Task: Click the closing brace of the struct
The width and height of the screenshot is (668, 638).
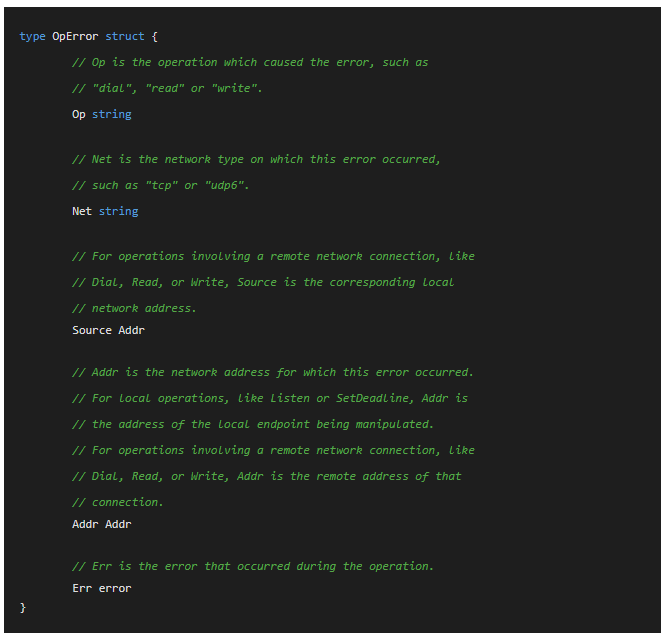Action: pos(23,607)
